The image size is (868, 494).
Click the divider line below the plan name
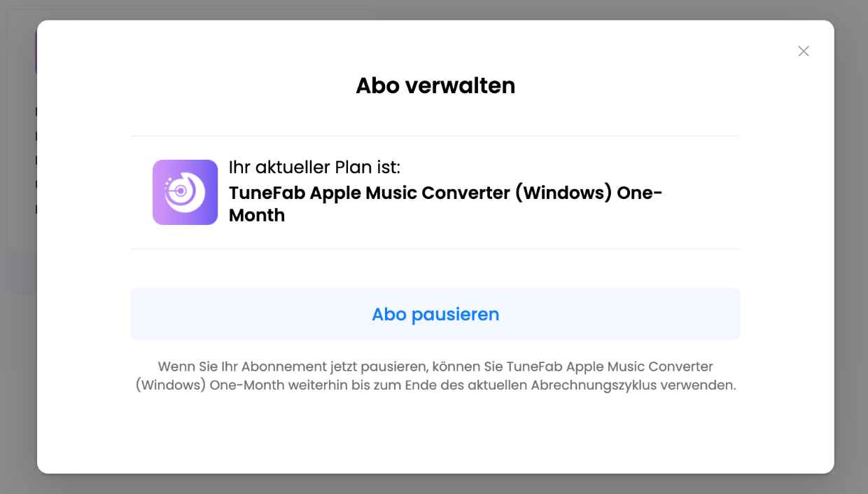(x=435, y=249)
